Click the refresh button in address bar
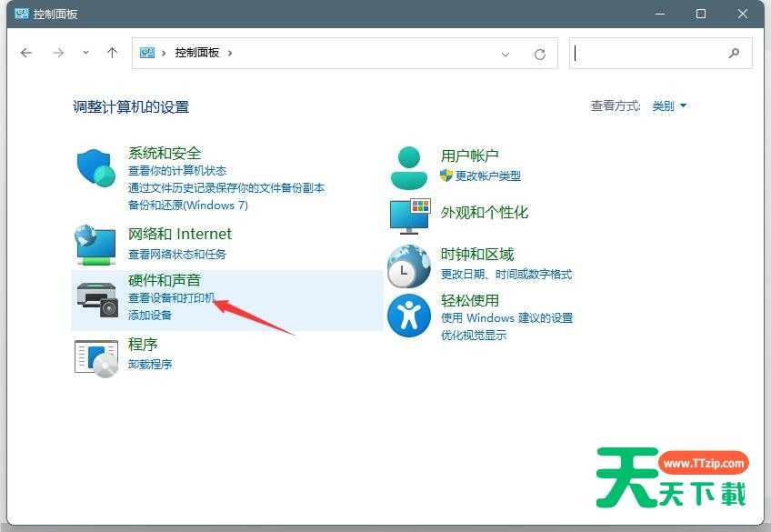Screen dimensions: 771x532 pos(540,54)
